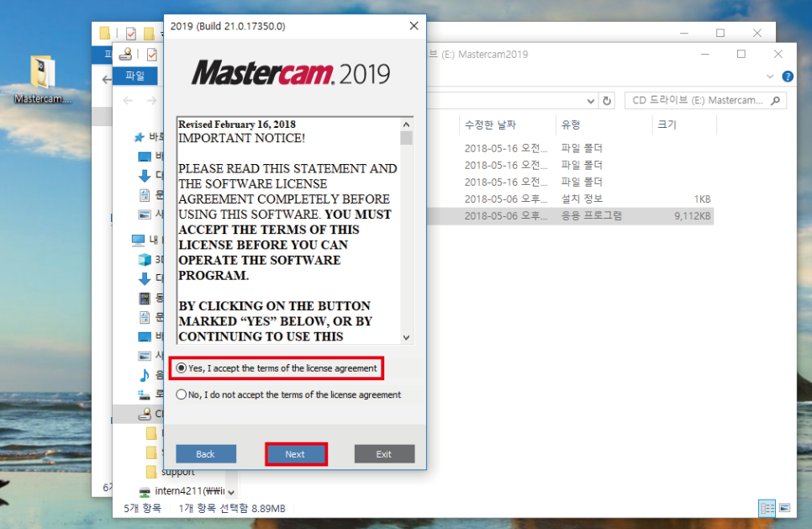Go Back in the Mastercam installer

206,454
